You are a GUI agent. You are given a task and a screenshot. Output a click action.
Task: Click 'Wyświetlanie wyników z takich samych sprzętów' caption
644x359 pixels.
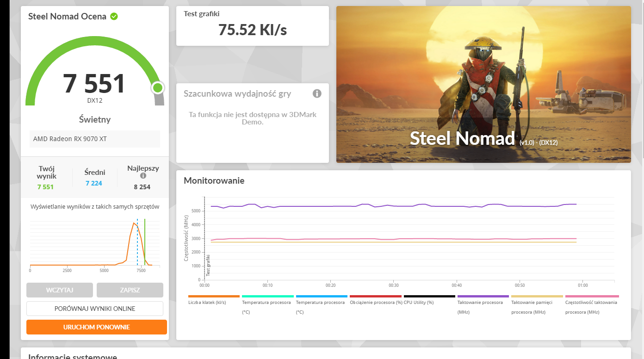[x=95, y=206]
